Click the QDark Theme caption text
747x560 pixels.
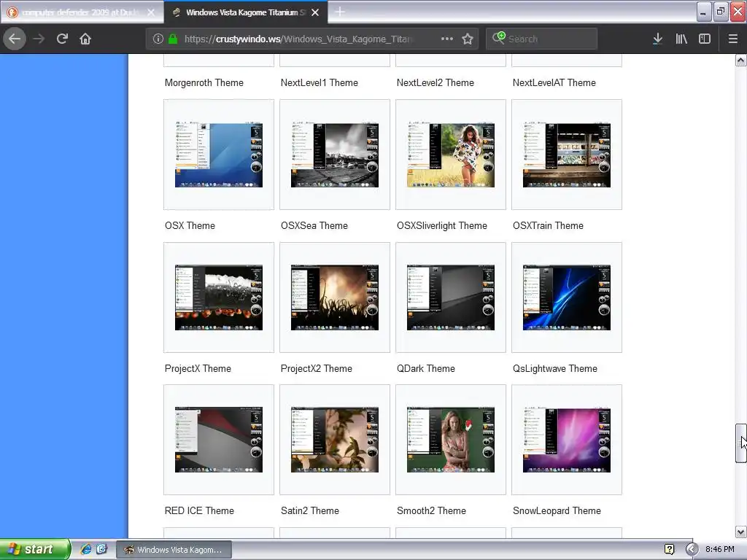tap(425, 368)
